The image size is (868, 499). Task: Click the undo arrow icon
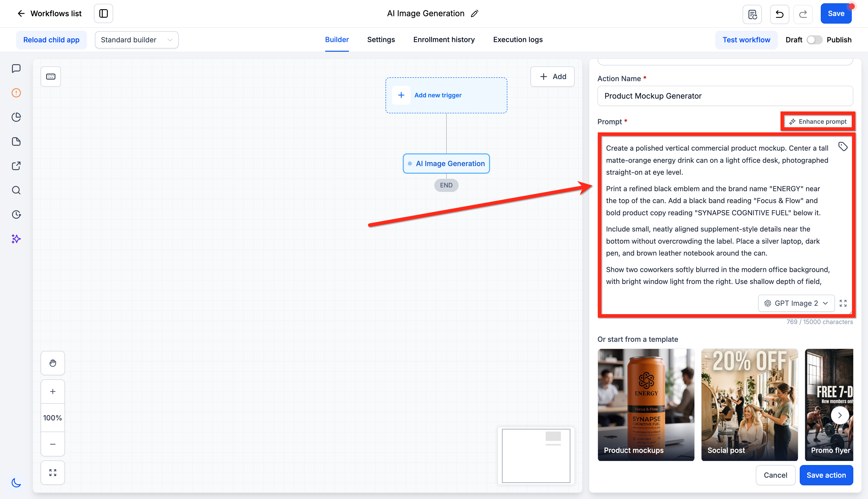779,14
